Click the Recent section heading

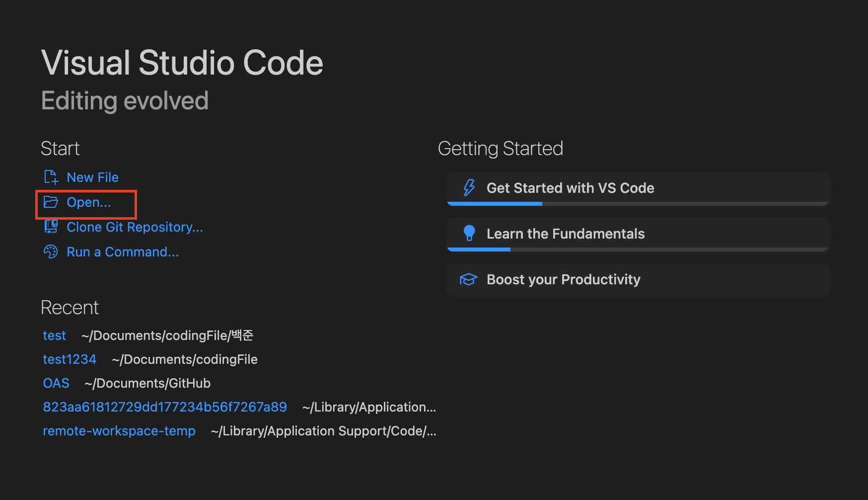pos(70,308)
